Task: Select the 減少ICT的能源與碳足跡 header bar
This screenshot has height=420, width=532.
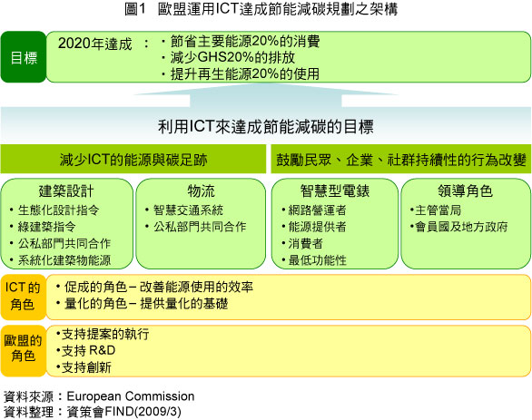Action: tap(133, 159)
